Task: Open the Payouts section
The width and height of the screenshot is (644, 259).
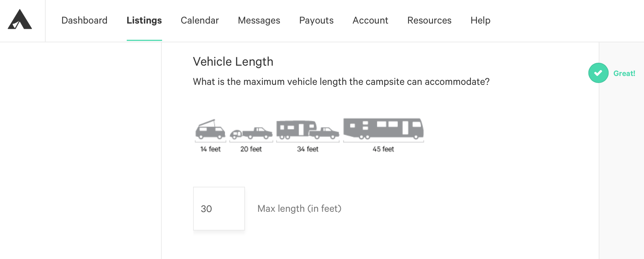Action: tap(316, 20)
